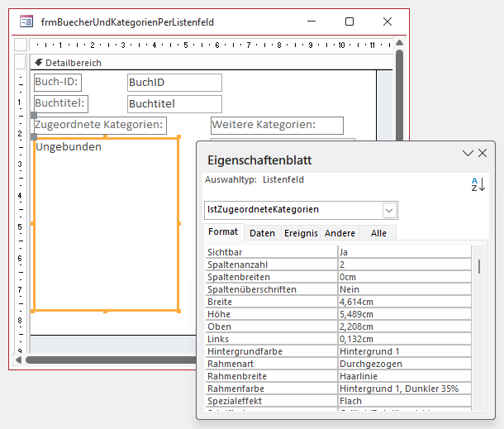This screenshot has height=429, width=504.
Task: Open the lstZugeordneteKategorien object dropdown
Action: pos(389,210)
